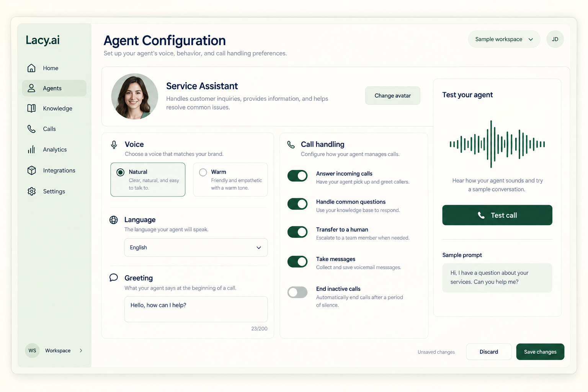588x392 pixels.
Task: Click the Change avatar button
Action: [393, 96]
